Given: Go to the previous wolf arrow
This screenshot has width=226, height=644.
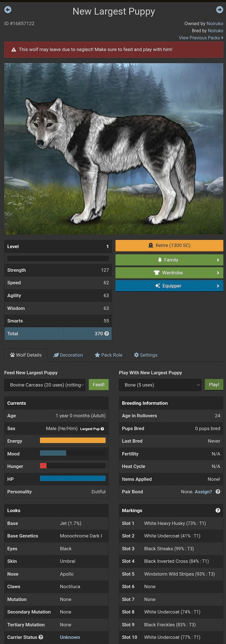Looking at the screenshot, I should coord(8,9).
